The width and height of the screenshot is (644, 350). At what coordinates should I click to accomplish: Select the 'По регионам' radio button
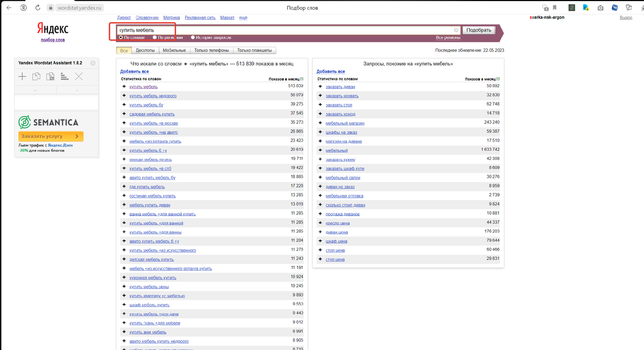pos(155,38)
